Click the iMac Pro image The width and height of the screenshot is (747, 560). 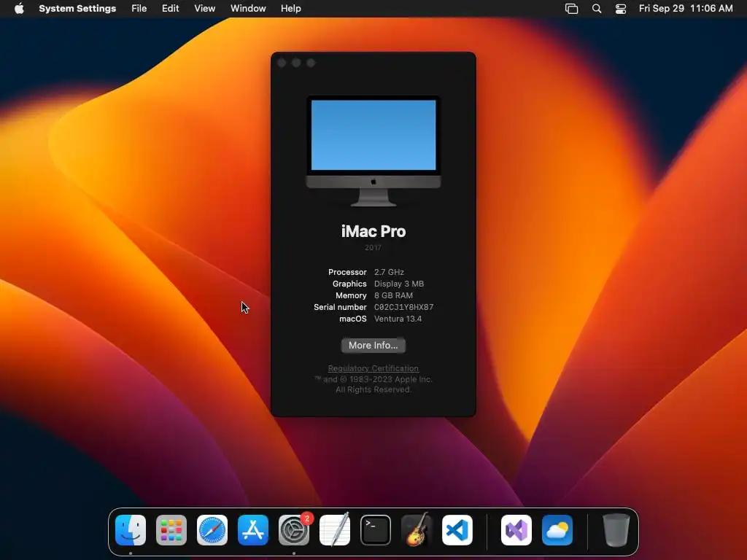click(373, 151)
